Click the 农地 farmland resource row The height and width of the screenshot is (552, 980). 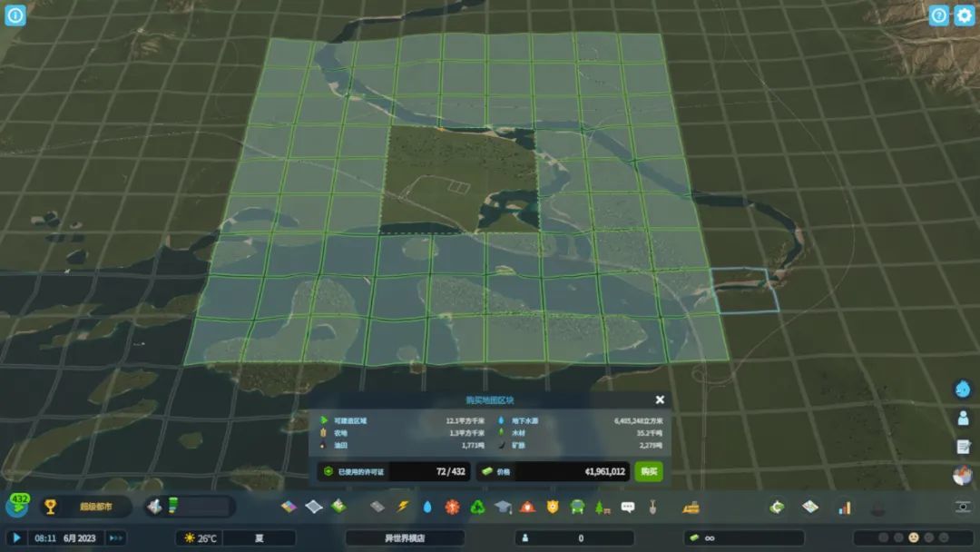pyautogui.click(x=403, y=432)
